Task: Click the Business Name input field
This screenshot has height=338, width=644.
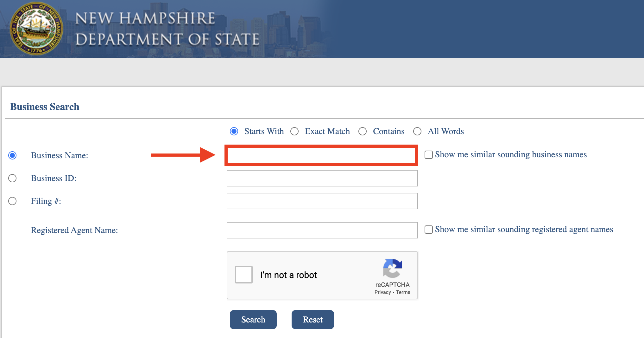Action: (321, 155)
